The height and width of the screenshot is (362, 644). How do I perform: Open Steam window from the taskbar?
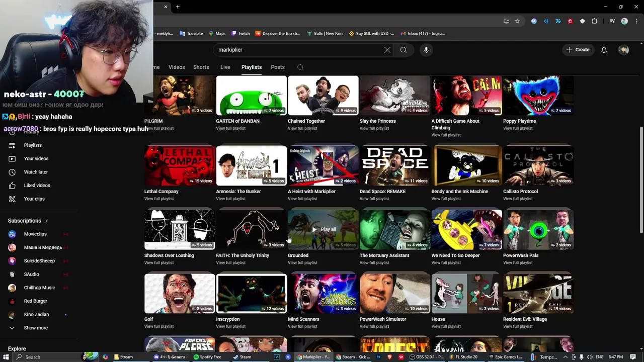243,357
